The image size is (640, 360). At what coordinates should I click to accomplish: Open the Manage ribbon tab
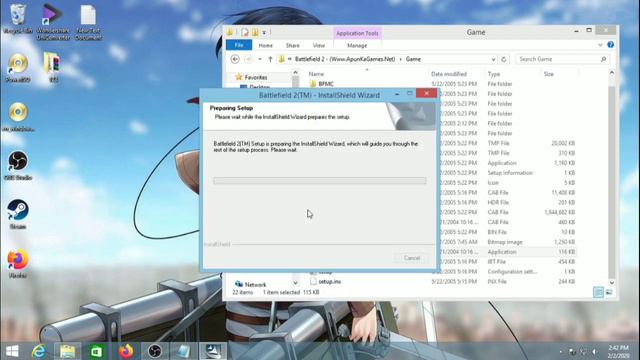click(x=357, y=45)
